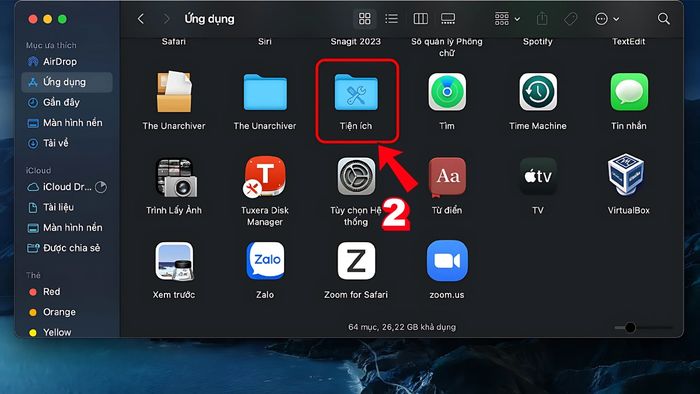Screen dimensions: 700x394
Task: Launch Tin nhắn messages app
Action: pos(629,92)
